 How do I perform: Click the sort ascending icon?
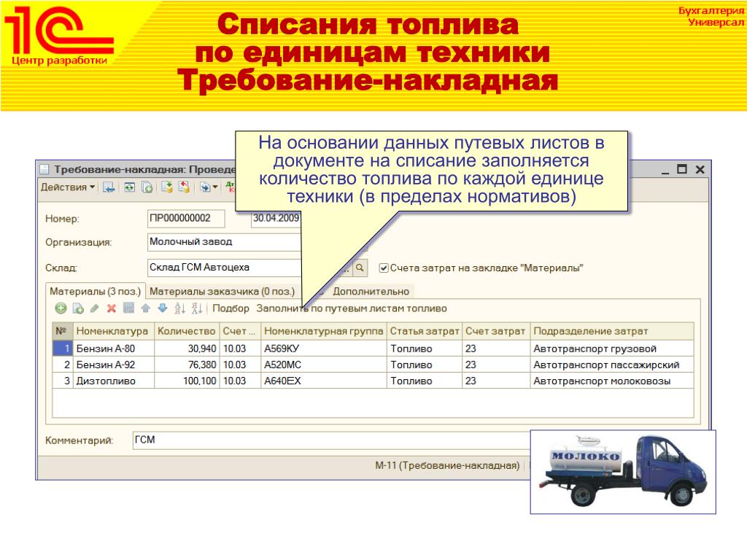coord(179,308)
